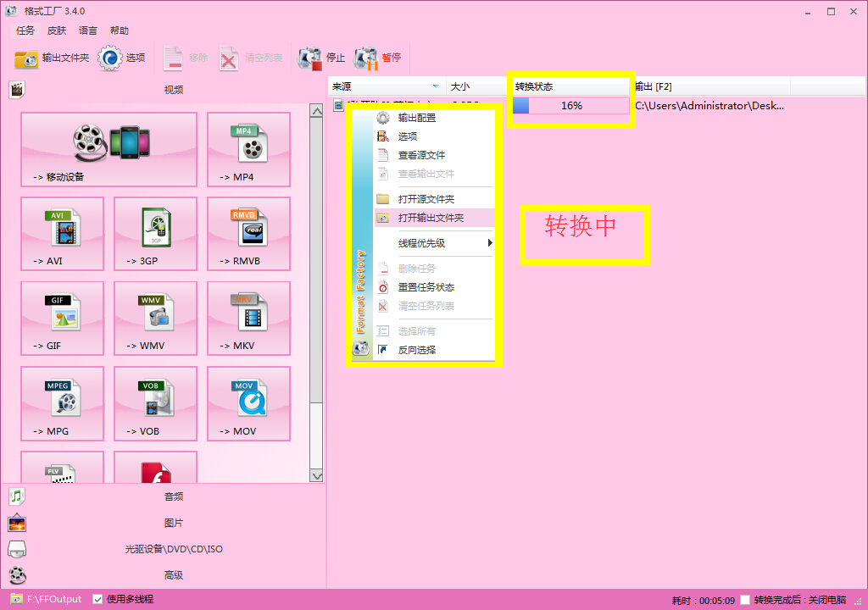Click the 16% conversion progress bar
868x610 pixels.
tap(570, 105)
